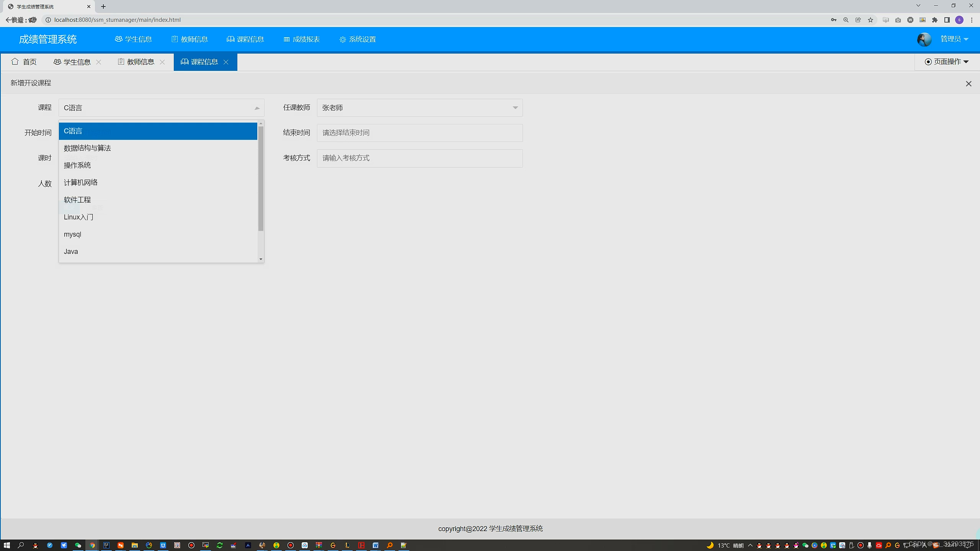Open Chrome extensions puzzle icon

pos(935,20)
